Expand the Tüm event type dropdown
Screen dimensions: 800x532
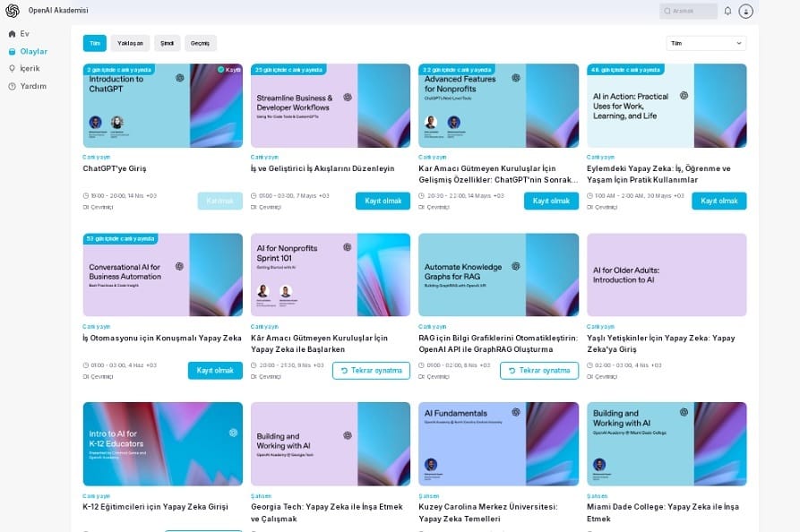706,43
